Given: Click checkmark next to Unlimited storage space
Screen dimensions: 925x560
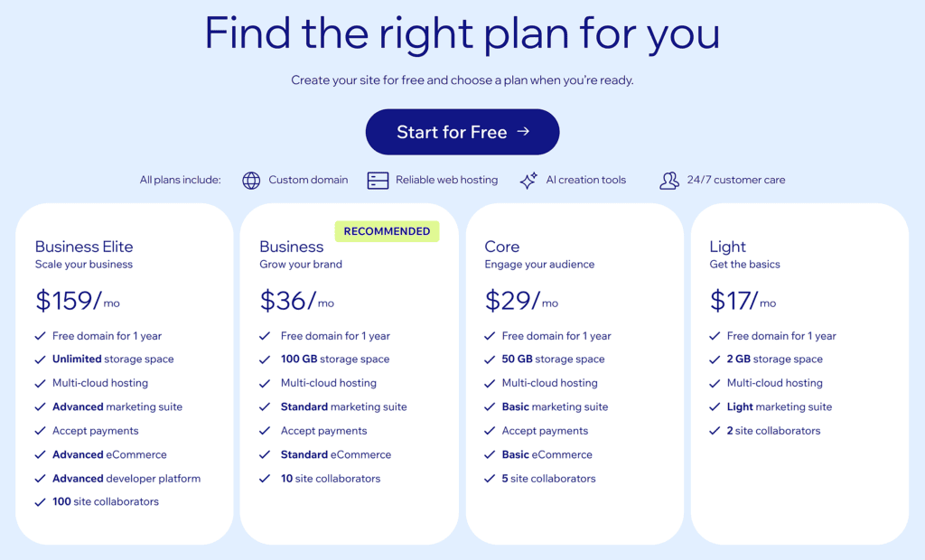Looking at the screenshot, I should point(41,359).
